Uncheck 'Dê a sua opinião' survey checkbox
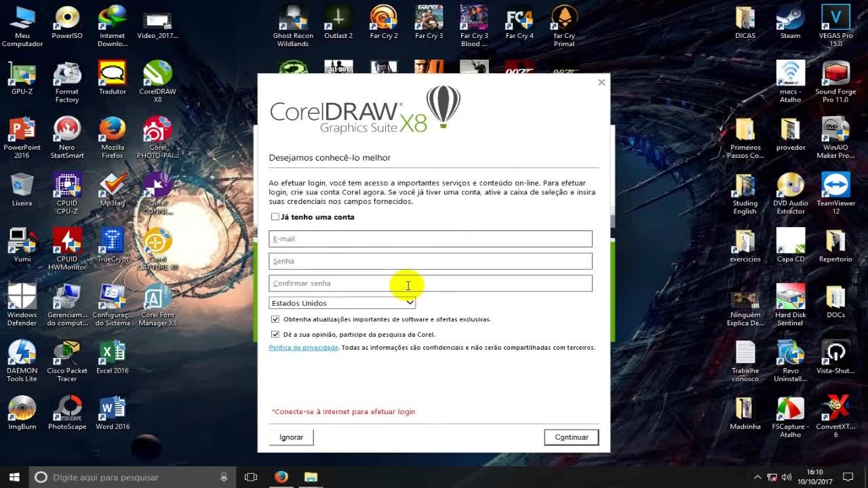 click(x=275, y=334)
